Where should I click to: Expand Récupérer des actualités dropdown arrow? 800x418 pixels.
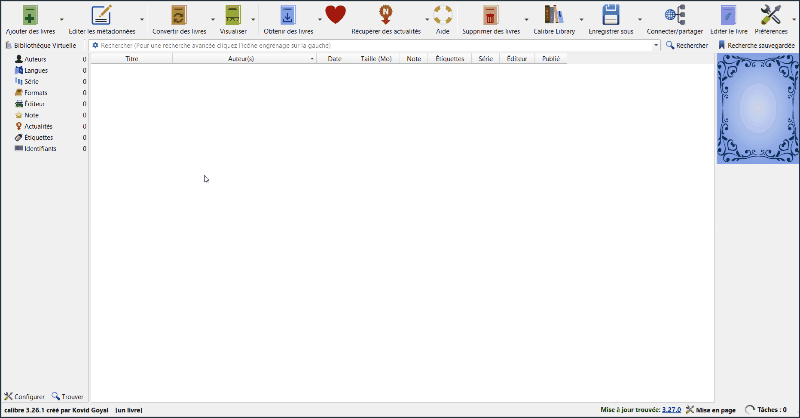point(427,19)
